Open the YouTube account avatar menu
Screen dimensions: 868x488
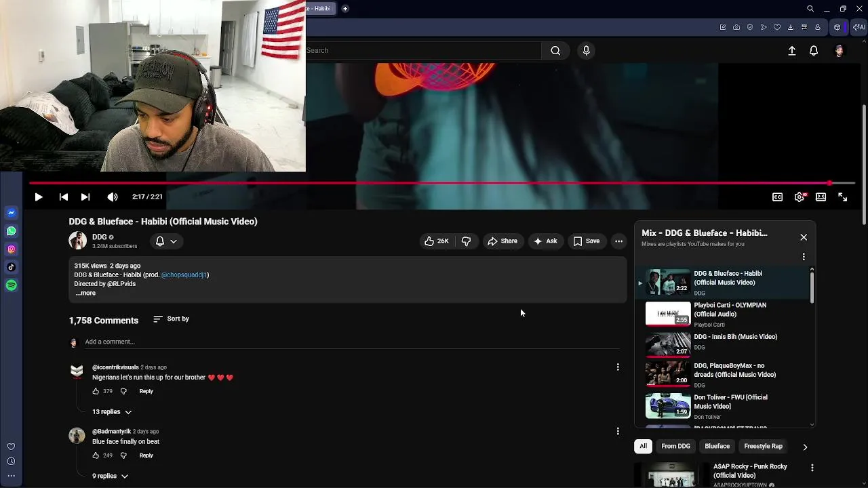pos(840,51)
